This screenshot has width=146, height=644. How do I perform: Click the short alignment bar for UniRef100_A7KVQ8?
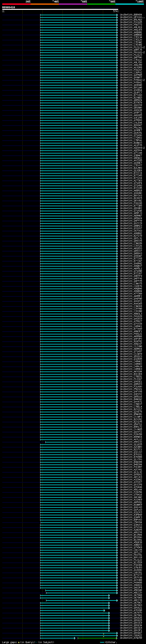(x=73, y=610)
